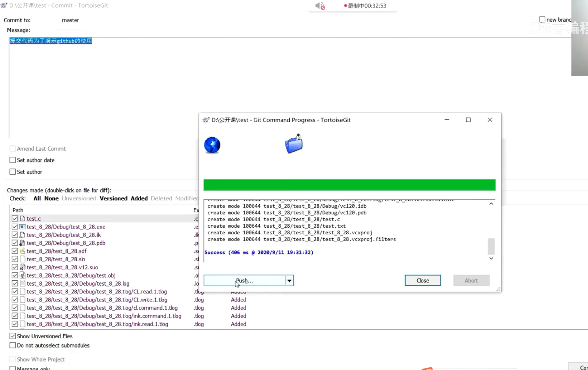
Task: Click the muted speaker icon in the recording bar
Action: 320,6
